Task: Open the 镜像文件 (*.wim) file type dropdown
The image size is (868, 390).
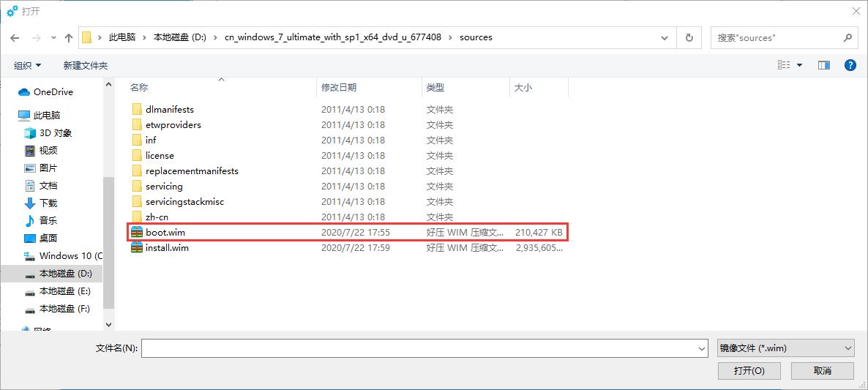Action: coord(785,348)
